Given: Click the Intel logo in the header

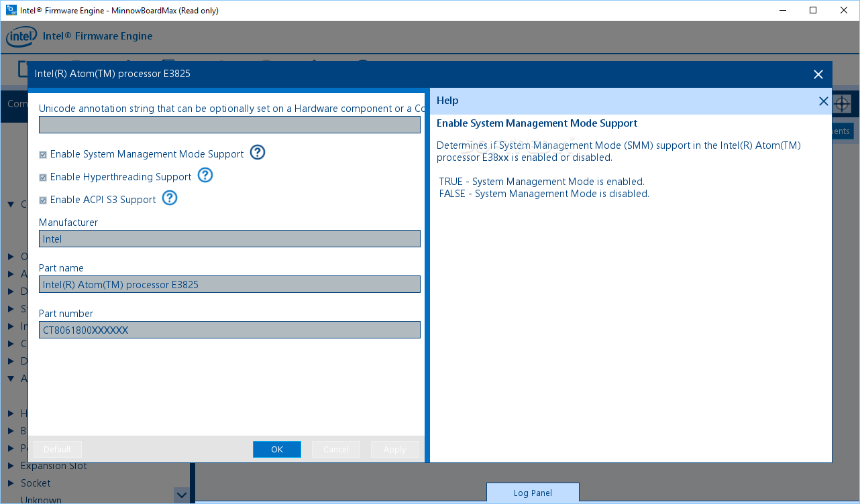Looking at the screenshot, I should click(21, 36).
